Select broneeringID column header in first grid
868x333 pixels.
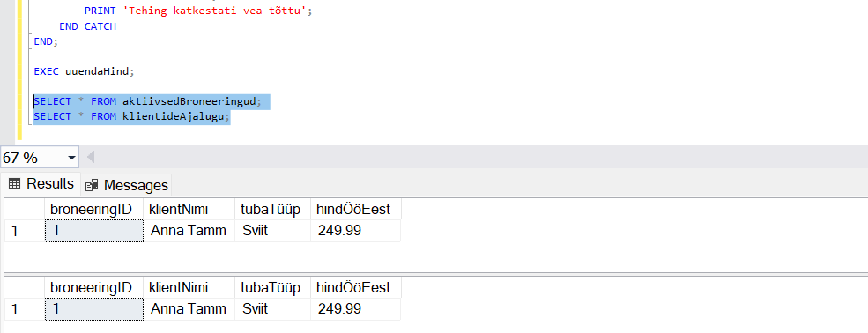click(x=94, y=209)
